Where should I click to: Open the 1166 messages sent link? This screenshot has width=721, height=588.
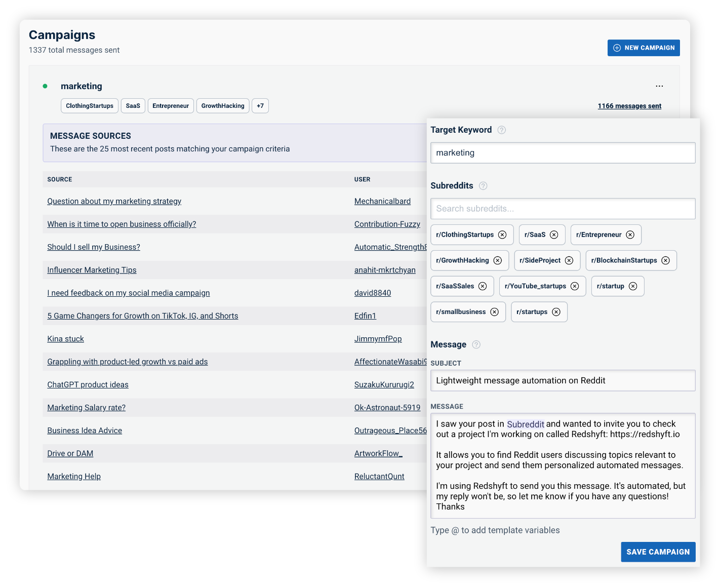click(629, 106)
